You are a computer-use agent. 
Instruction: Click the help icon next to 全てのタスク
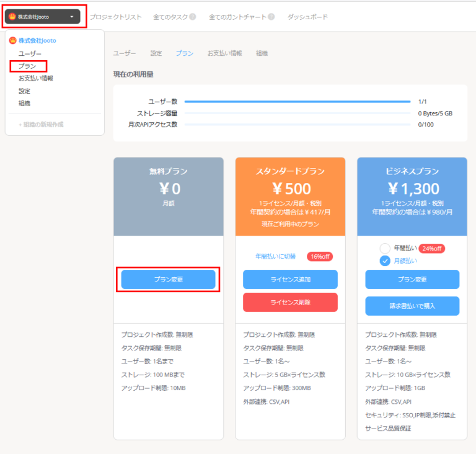tap(193, 17)
